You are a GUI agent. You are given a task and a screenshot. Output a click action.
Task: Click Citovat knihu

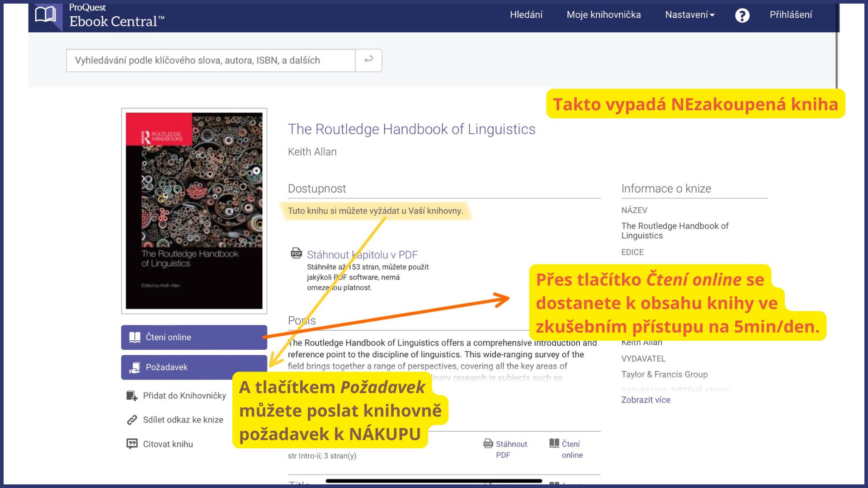point(168,444)
